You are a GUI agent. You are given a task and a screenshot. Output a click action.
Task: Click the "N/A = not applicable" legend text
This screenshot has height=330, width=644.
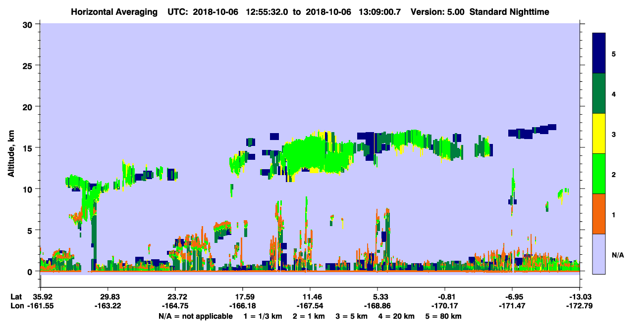pyautogui.click(x=196, y=316)
